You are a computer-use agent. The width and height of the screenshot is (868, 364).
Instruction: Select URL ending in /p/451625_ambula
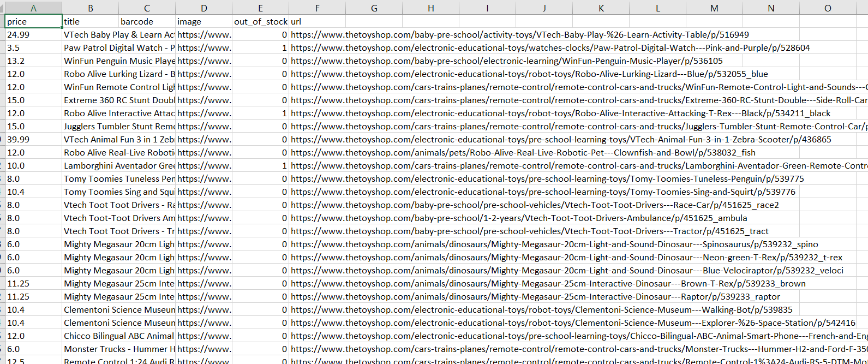(519, 218)
